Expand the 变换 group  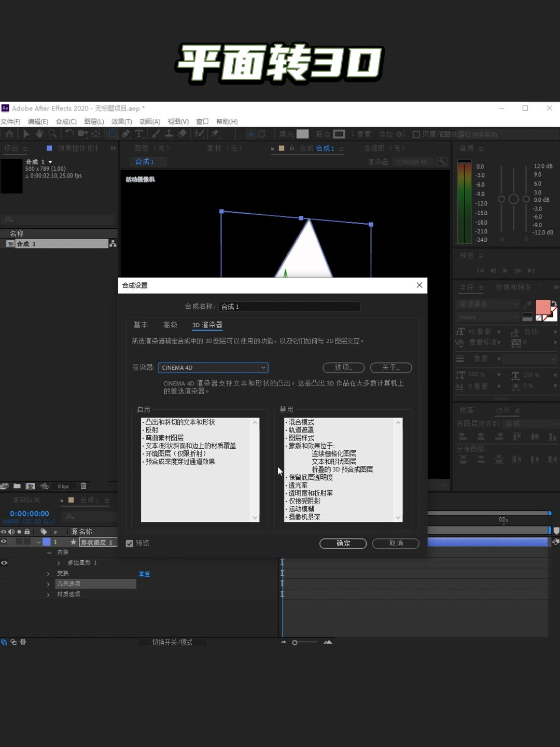(x=48, y=573)
